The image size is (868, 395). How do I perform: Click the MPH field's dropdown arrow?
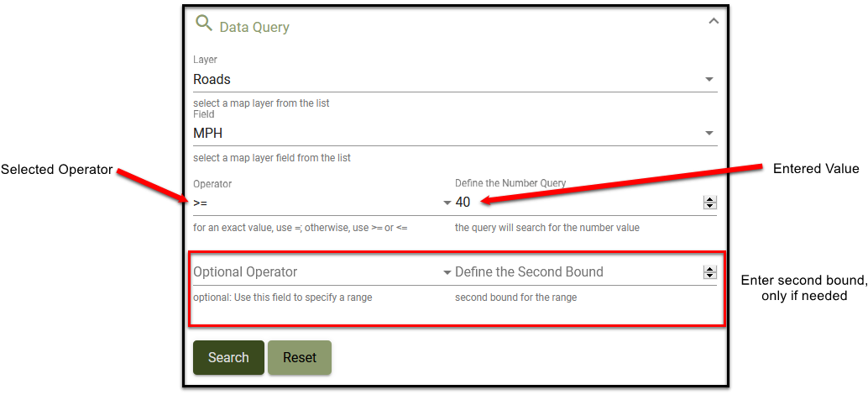tap(709, 134)
